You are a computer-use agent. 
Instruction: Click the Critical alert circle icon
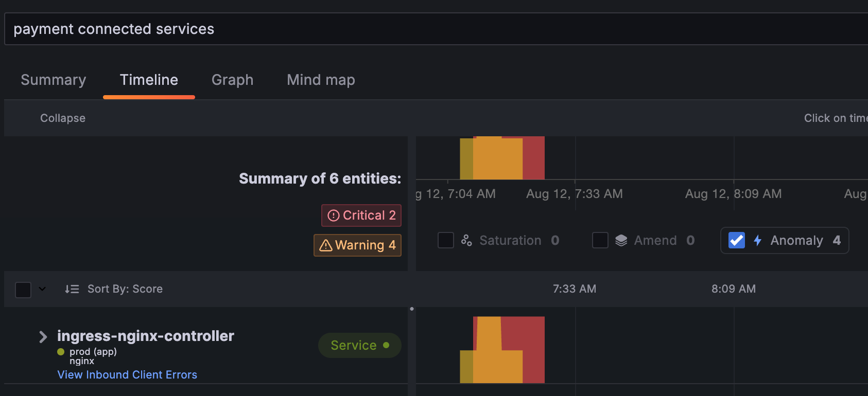334,215
